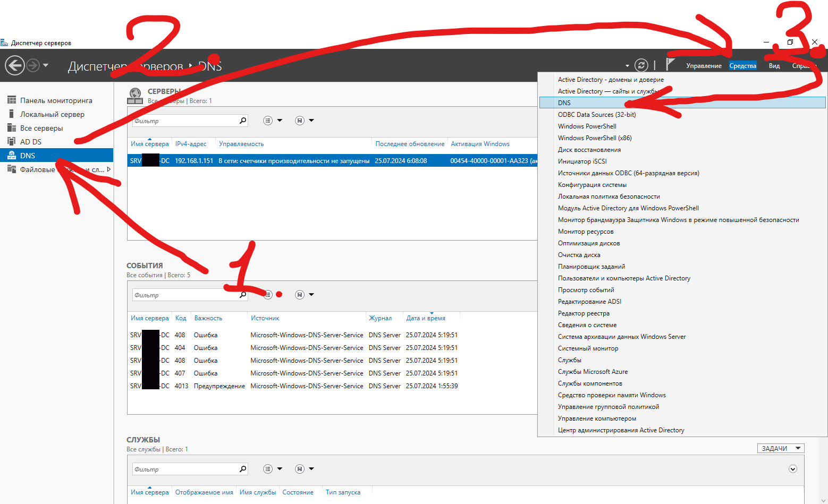Sort events by Важность column header
Viewport: 828px width, 504px height.
point(208,318)
